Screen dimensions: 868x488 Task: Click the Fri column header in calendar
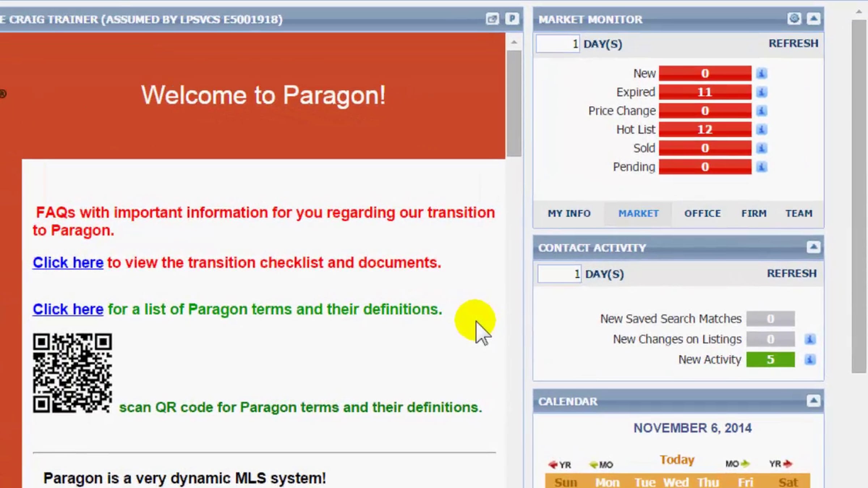click(x=746, y=482)
